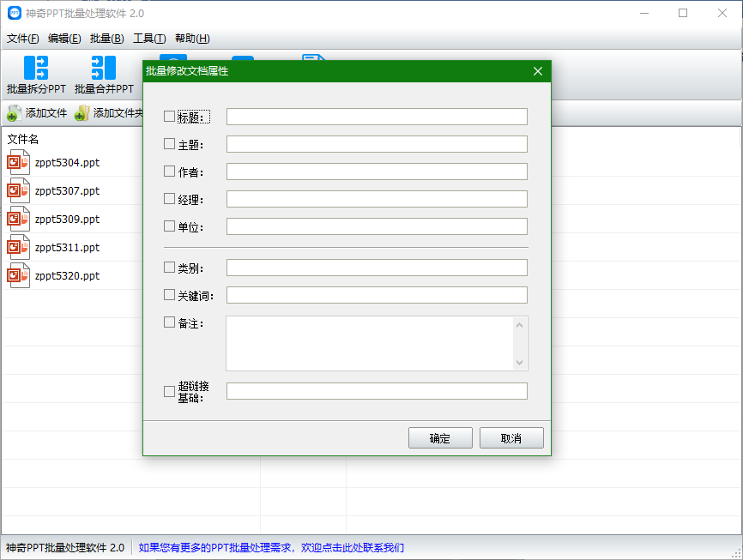Tick the 作者 checkbox
This screenshot has width=743, height=560.
tap(169, 172)
